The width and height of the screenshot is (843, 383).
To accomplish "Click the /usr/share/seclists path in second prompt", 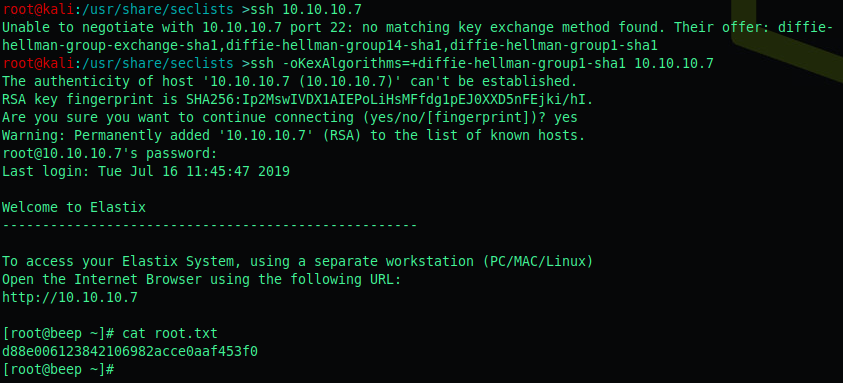I will [x=157, y=63].
